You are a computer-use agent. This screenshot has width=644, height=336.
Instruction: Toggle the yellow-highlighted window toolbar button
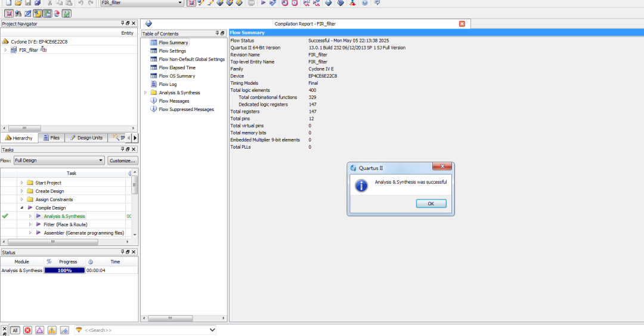point(38,14)
